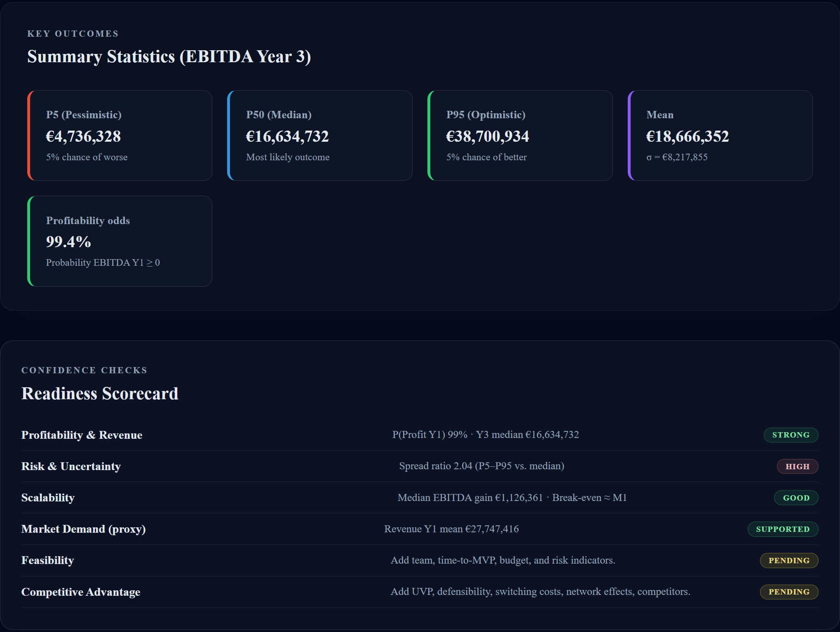The image size is (840, 632).
Task: Open the P95 (Optimistic) stat card
Action: 520,136
